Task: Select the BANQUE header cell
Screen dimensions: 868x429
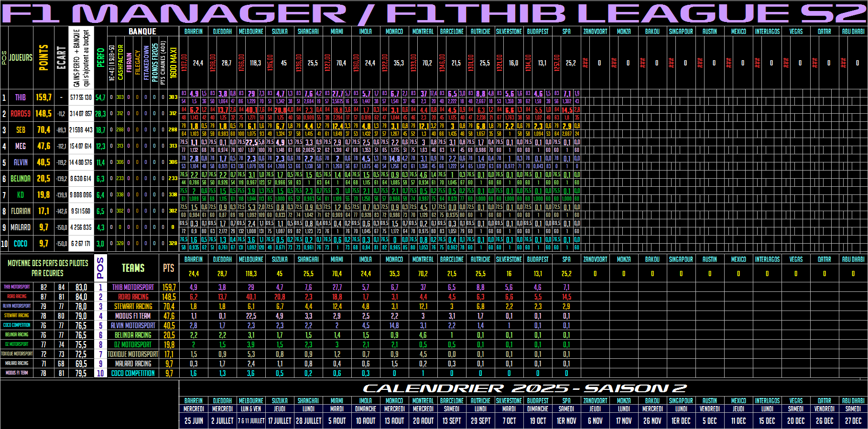Action: click(142, 31)
